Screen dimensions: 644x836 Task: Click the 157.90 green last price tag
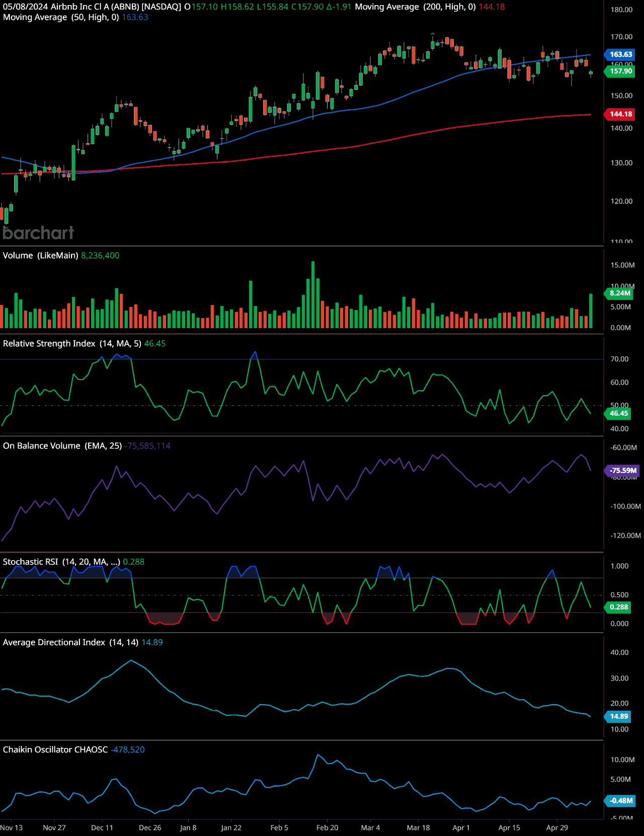(x=620, y=71)
